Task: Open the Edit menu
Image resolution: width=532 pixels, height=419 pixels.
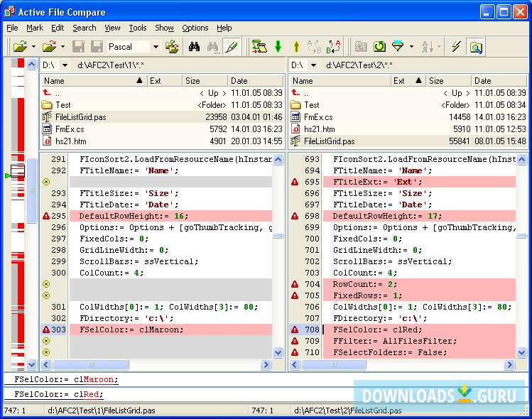Action: 58,28
